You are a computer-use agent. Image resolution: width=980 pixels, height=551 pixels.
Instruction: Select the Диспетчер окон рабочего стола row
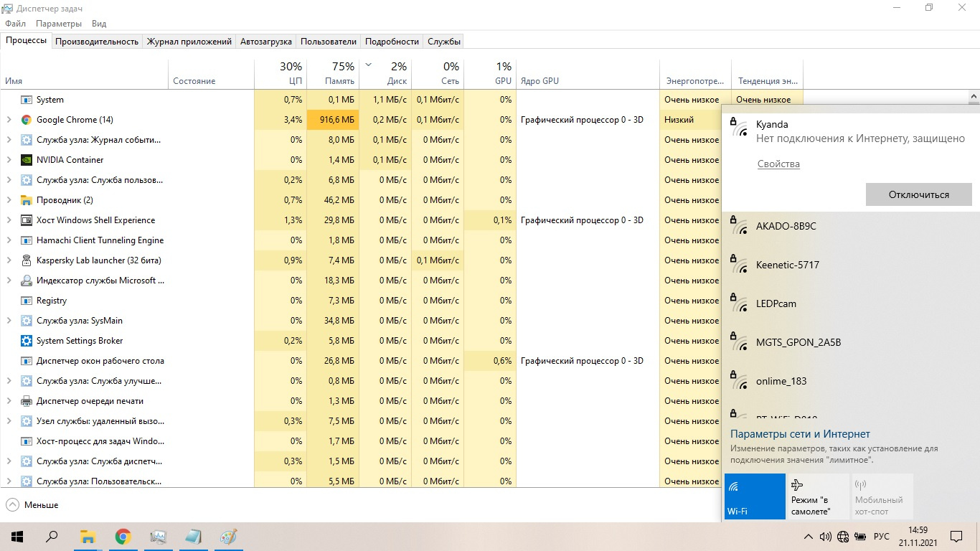pyautogui.click(x=100, y=361)
